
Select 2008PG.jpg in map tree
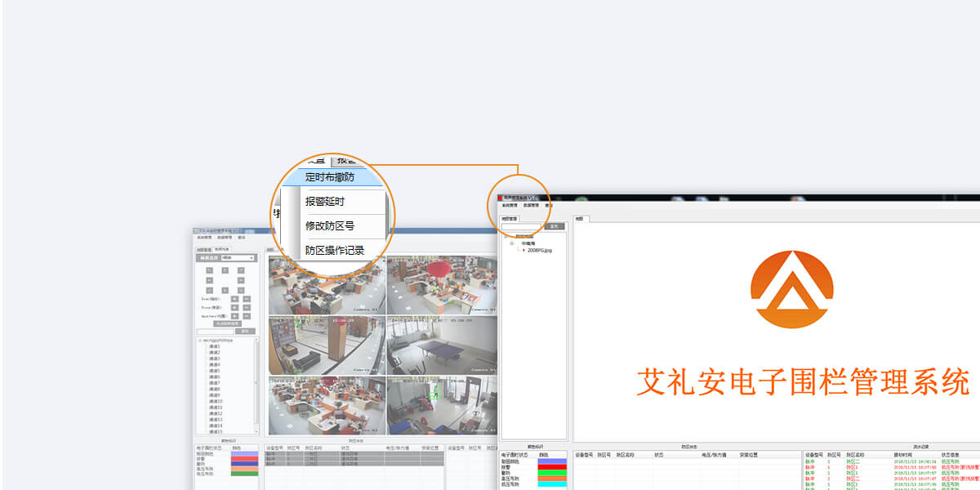(540, 250)
